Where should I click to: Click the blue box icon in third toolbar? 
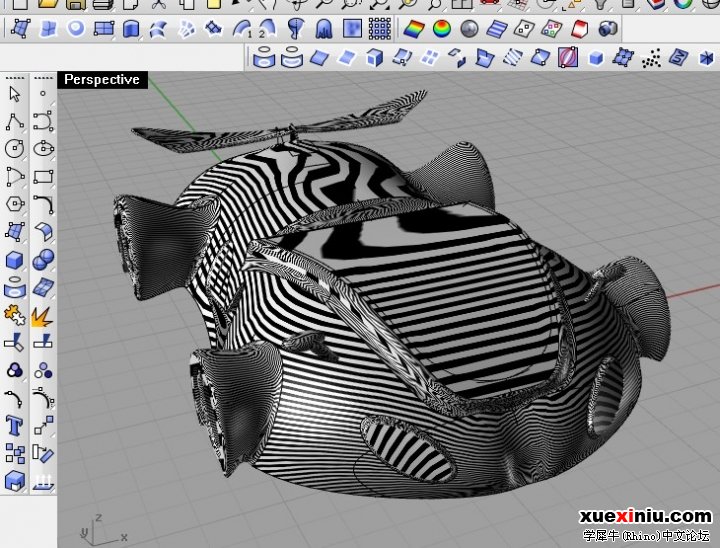coord(596,58)
